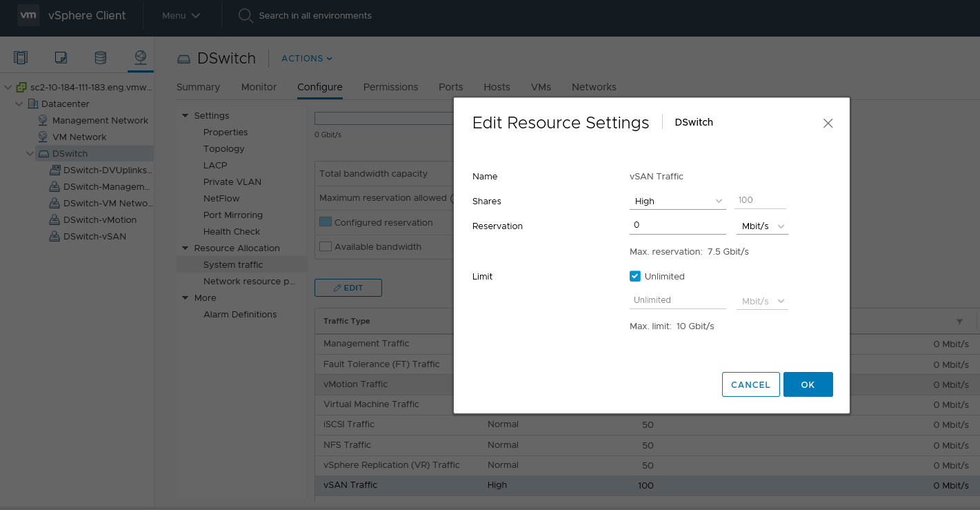Viewport: 980px width, 510px height.
Task: Click the search magnifier icon
Action: 245,15
